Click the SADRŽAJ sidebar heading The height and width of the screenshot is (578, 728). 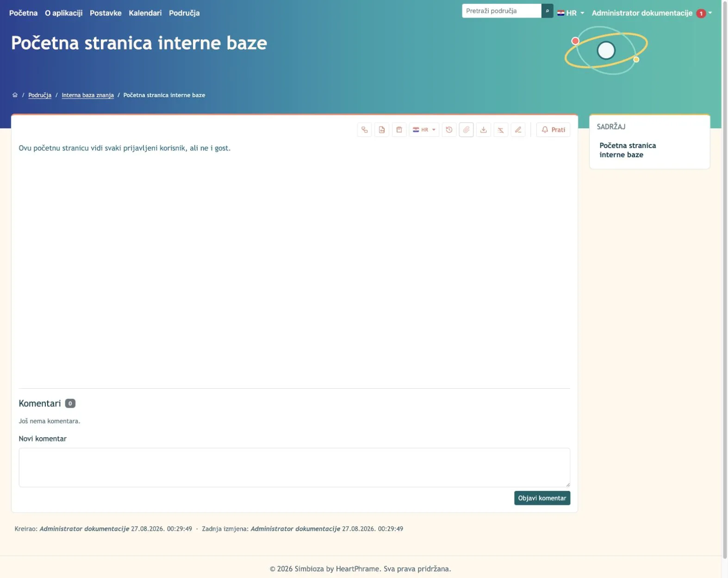coord(611,126)
